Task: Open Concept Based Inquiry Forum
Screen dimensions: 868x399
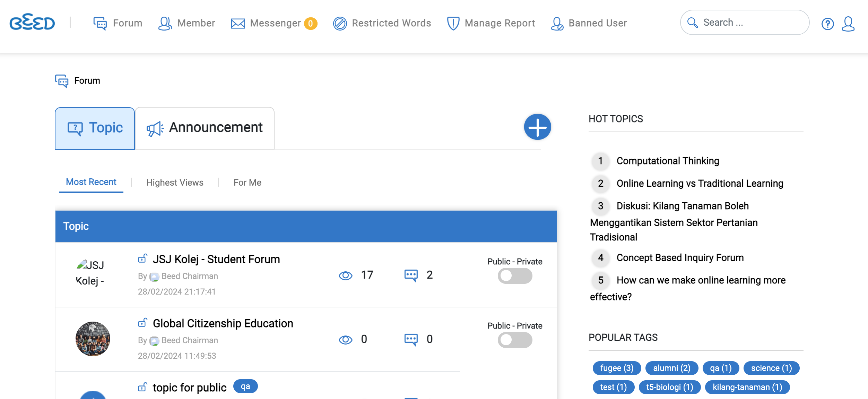Action: 680,258
